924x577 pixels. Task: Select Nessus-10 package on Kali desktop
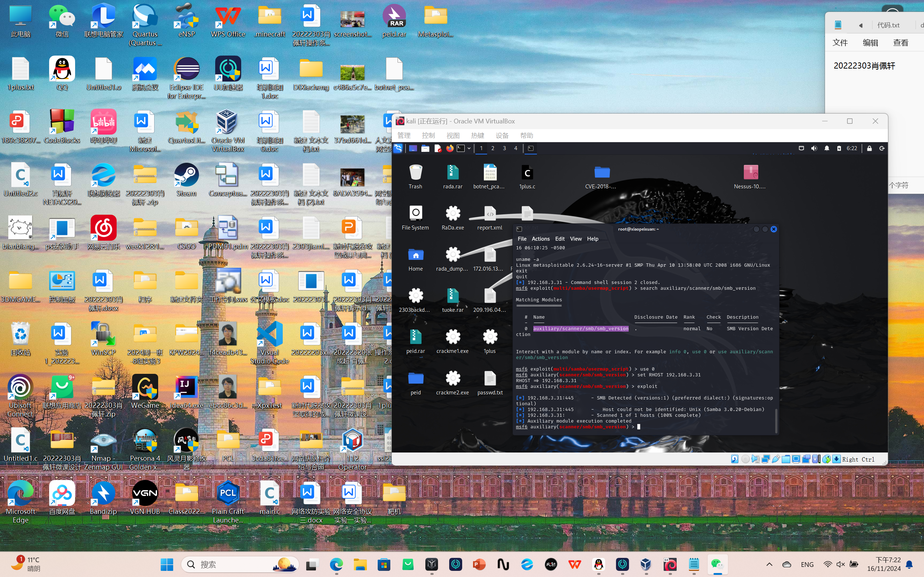click(750, 177)
